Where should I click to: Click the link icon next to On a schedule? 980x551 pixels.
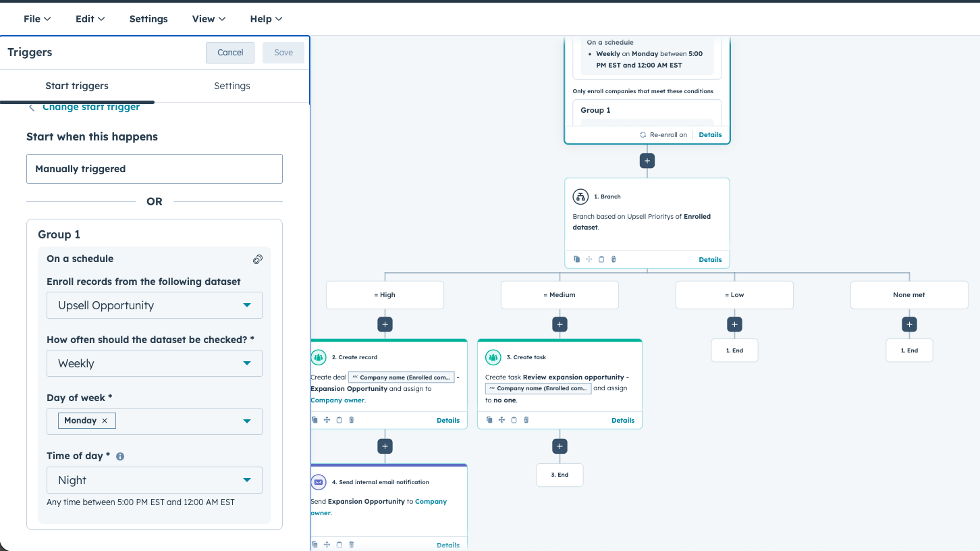click(258, 259)
